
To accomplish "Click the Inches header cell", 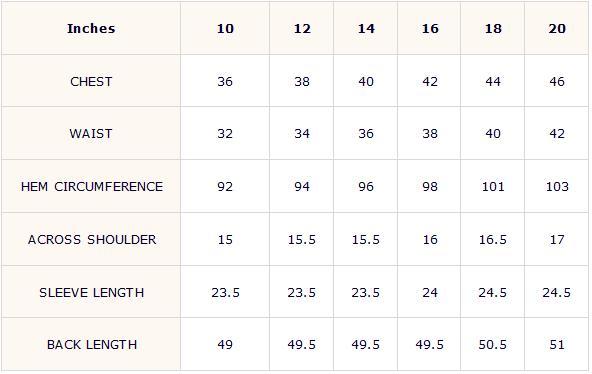I will (x=91, y=29).
